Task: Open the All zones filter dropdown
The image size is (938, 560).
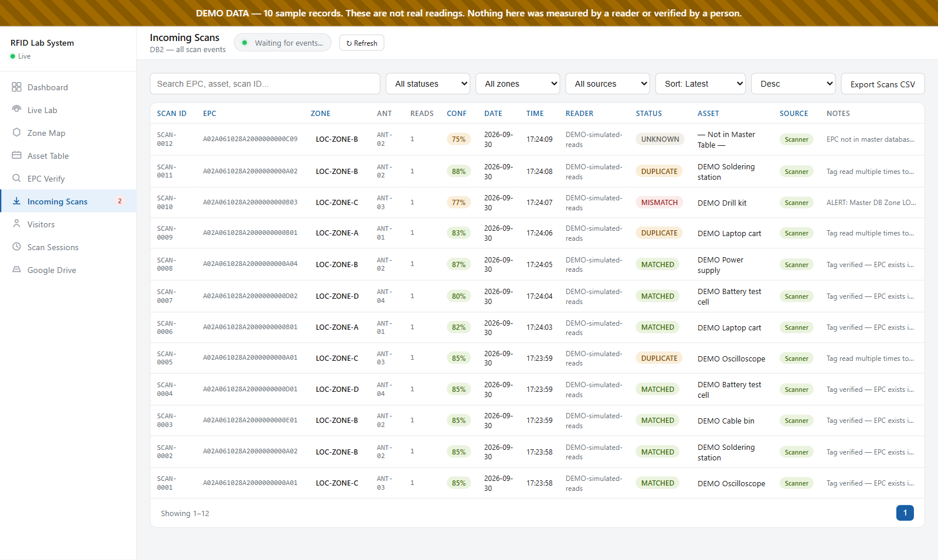Action: (518, 84)
